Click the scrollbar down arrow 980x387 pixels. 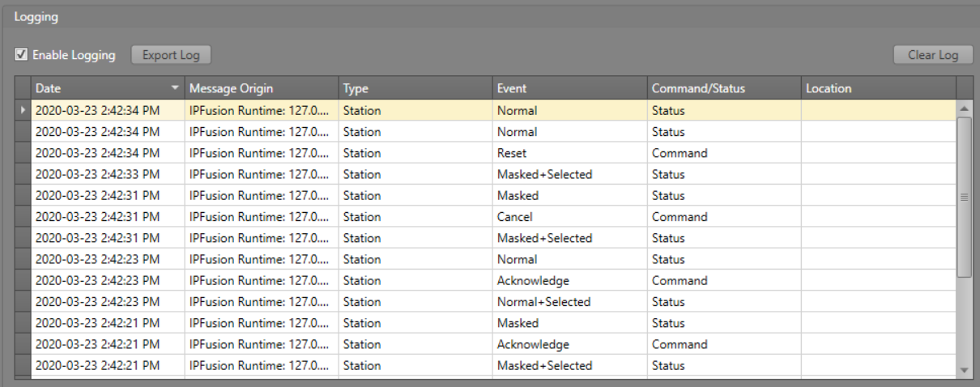[x=964, y=369]
